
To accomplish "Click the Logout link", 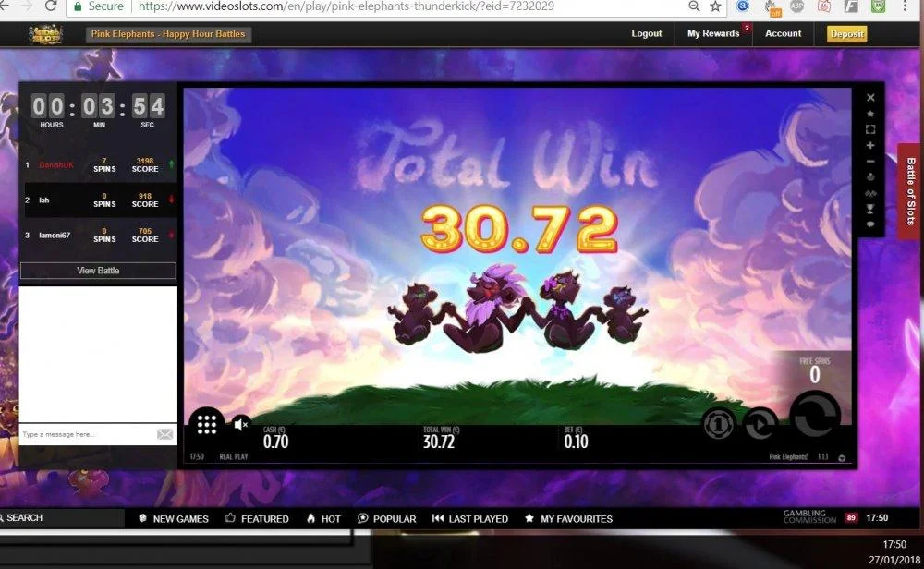I will 647,33.
